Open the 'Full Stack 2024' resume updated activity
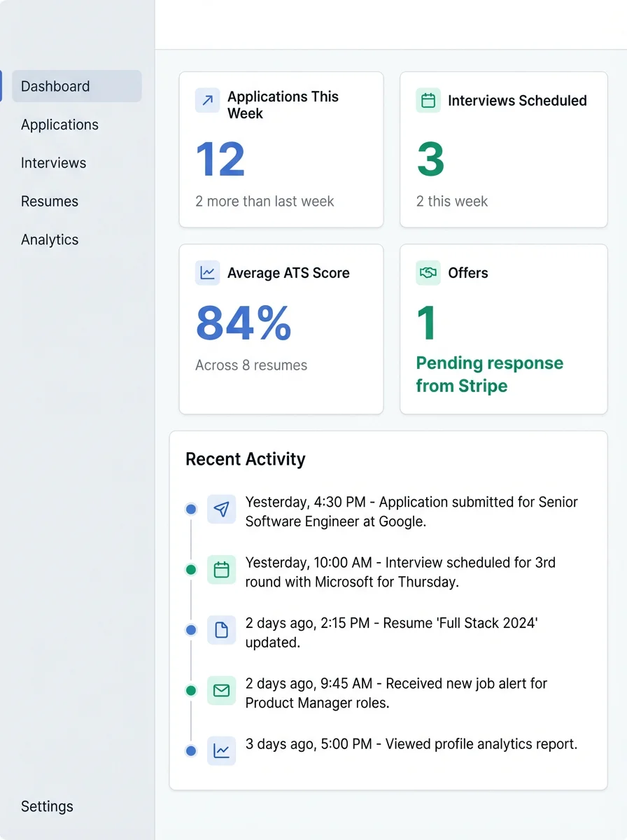 tap(391, 632)
